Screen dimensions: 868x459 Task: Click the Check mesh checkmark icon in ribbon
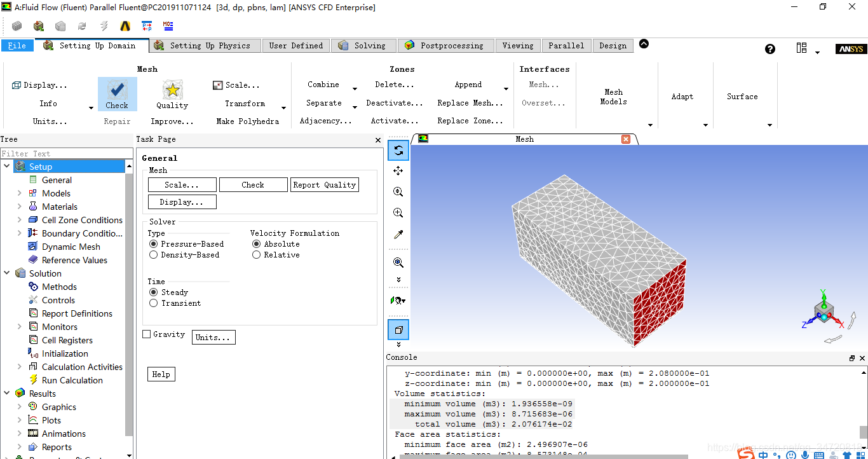tap(117, 90)
